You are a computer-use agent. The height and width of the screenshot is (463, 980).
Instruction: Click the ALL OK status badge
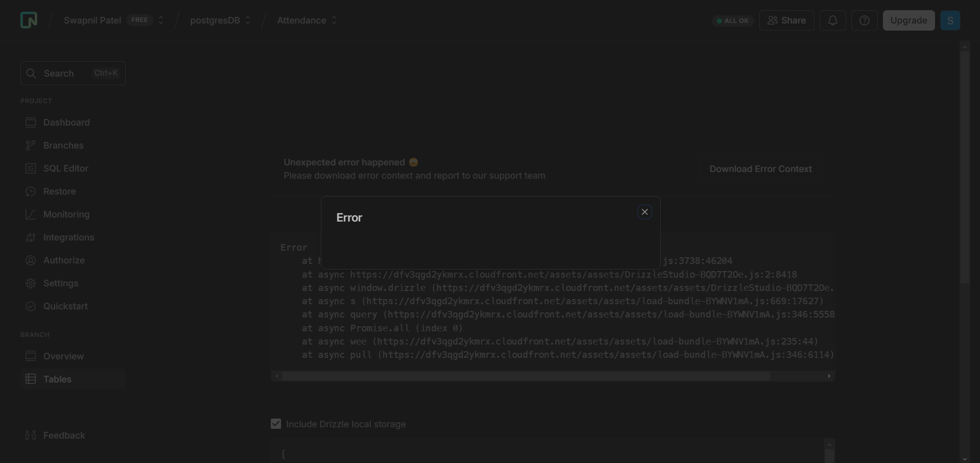click(733, 21)
